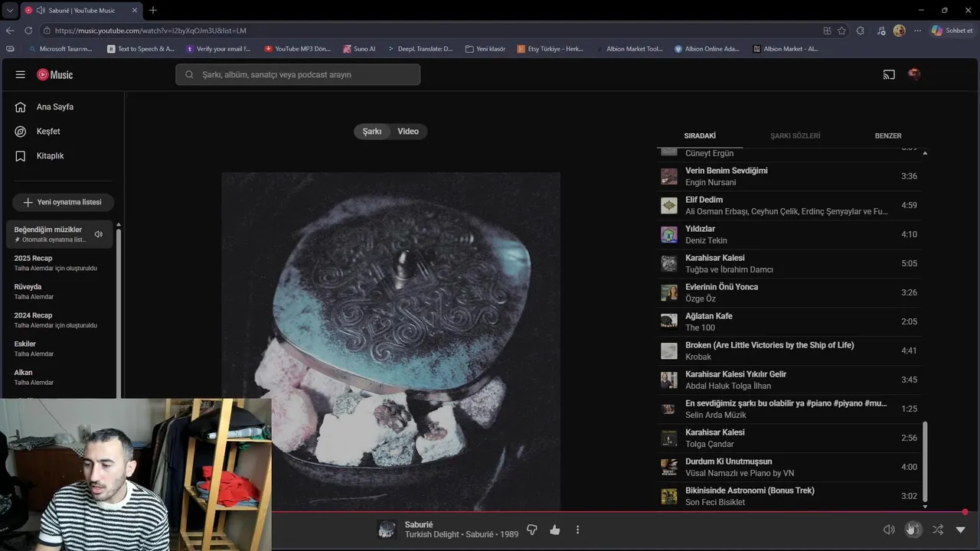This screenshot has width=980, height=551.
Task: Collapse the player page with down arrow
Action: [x=961, y=530]
